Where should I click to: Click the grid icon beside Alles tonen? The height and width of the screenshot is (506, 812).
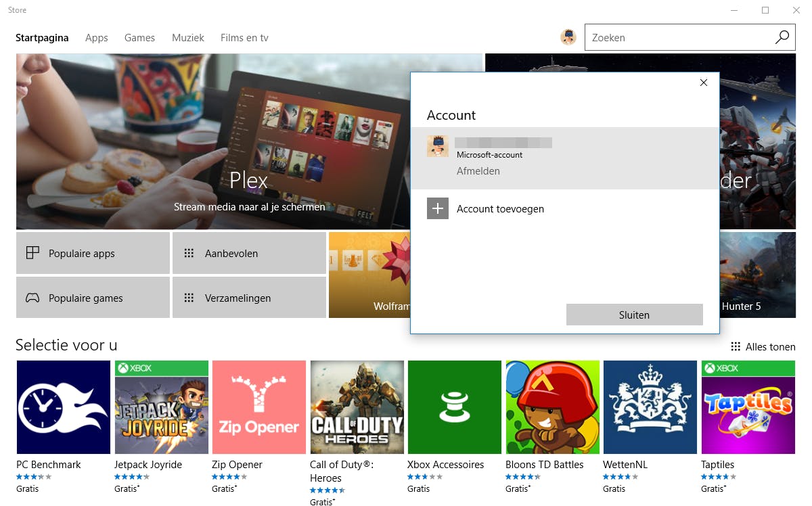pyautogui.click(x=736, y=346)
